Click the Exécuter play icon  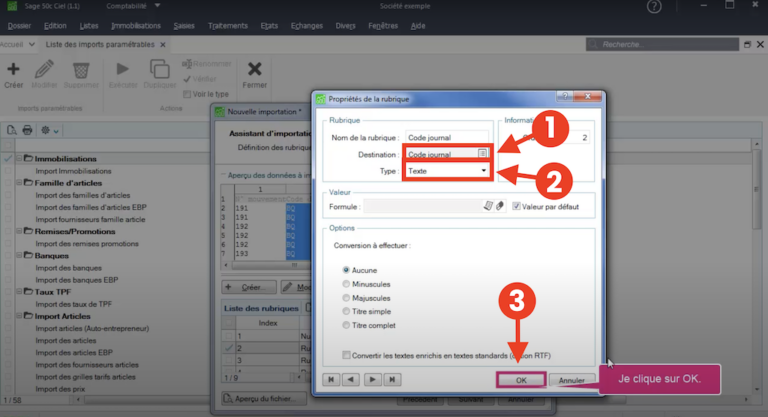[122, 69]
